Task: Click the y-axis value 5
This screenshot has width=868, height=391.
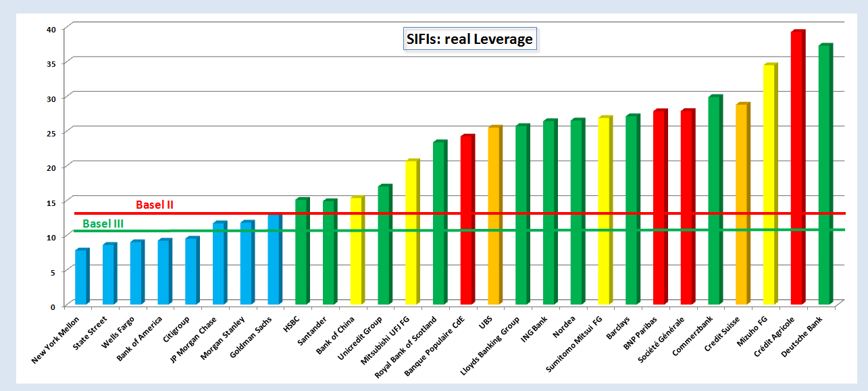Action: point(53,271)
